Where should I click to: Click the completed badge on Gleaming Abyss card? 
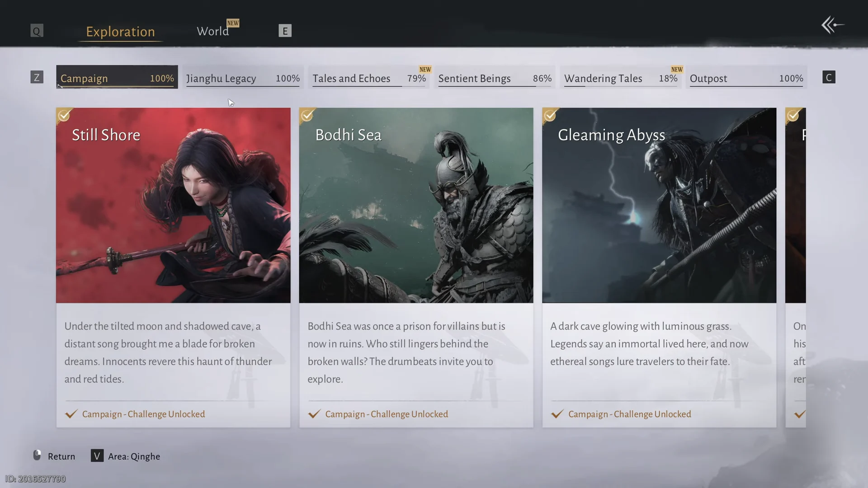[x=551, y=116]
